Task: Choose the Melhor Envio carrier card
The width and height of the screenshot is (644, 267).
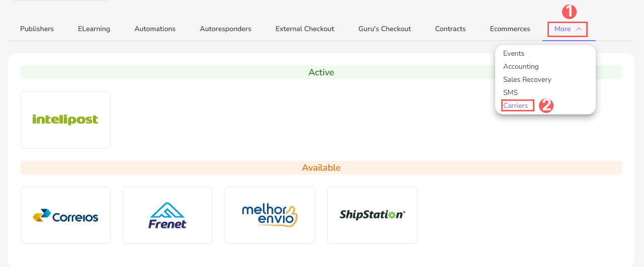Action: coord(270,215)
